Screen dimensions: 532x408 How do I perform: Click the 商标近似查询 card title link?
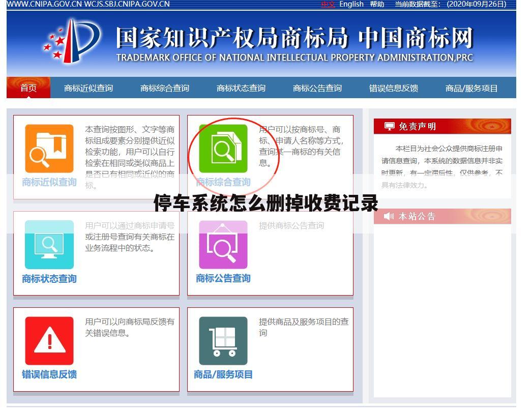49,182
